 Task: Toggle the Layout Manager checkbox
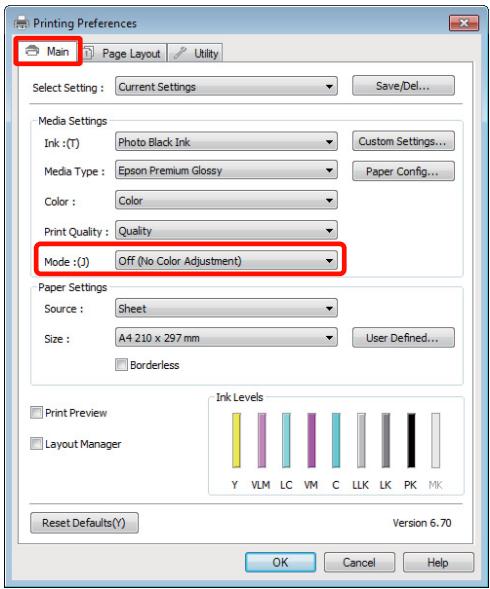[x=36, y=444]
